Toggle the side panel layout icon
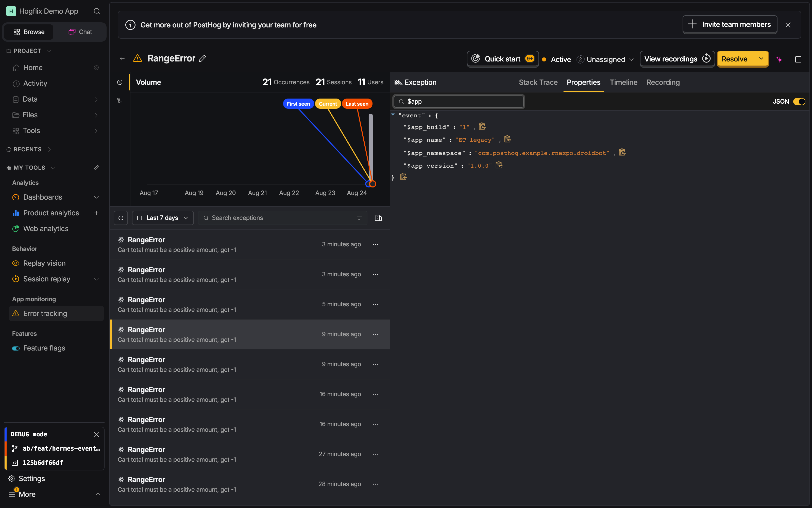This screenshot has height=508, width=812. coord(798,59)
